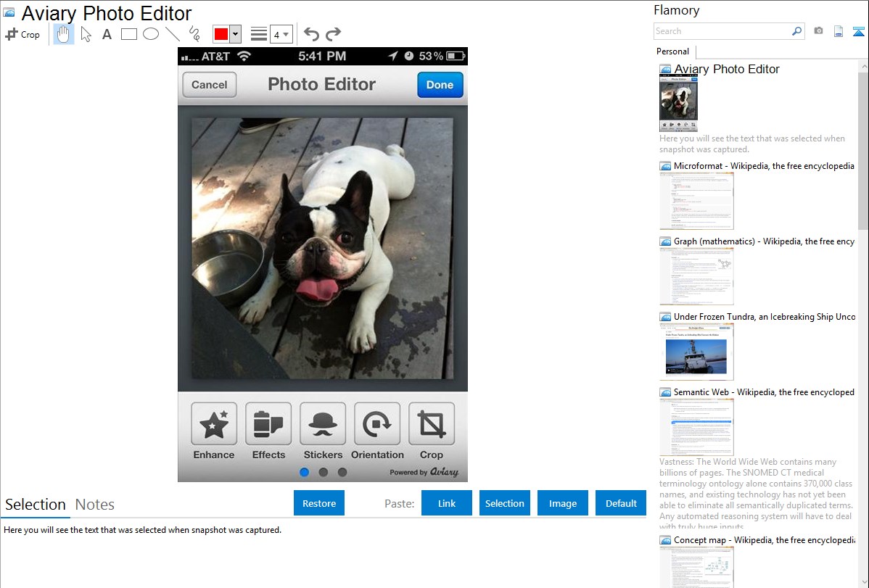
Task: Open the Graph (mathematics) snapshot thumbnail
Action: coord(696,276)
